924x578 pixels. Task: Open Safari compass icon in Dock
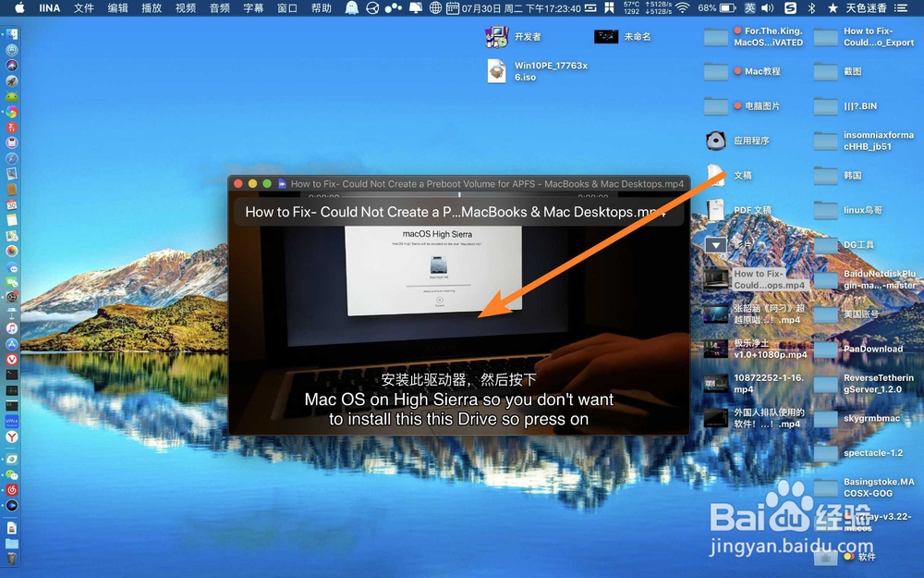(12, 158)
